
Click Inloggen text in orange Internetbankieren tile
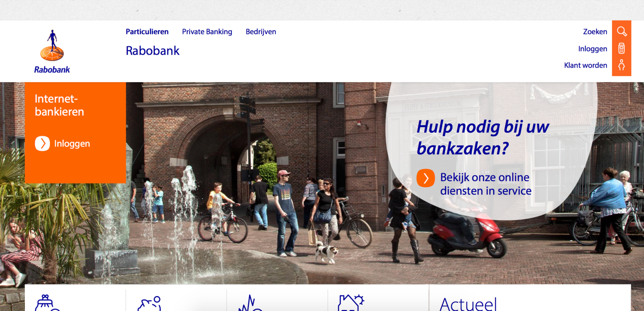click(72, 144)
